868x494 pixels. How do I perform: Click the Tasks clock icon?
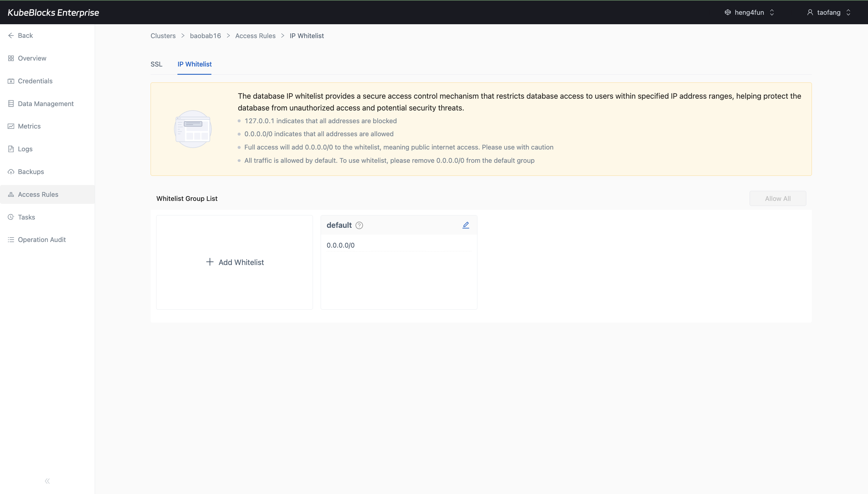11,217
